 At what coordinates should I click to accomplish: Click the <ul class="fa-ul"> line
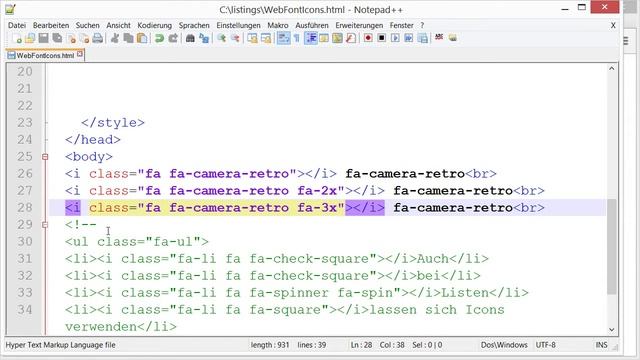137,242
